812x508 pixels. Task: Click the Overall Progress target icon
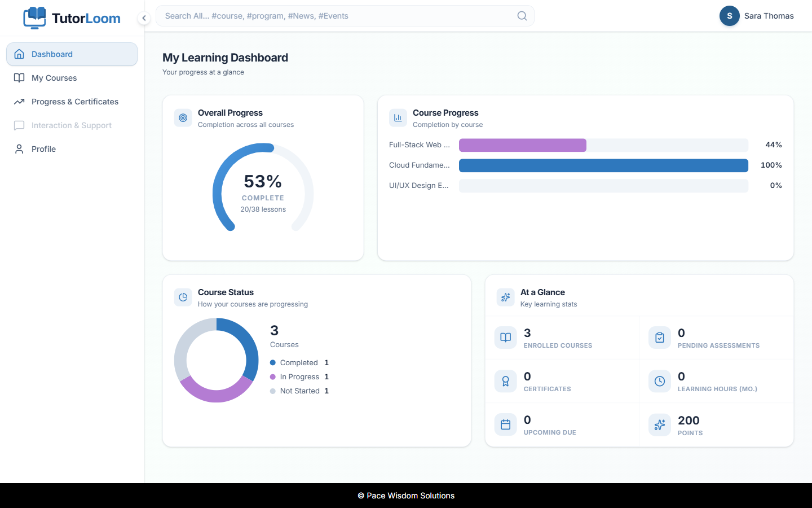coord(183,118)
